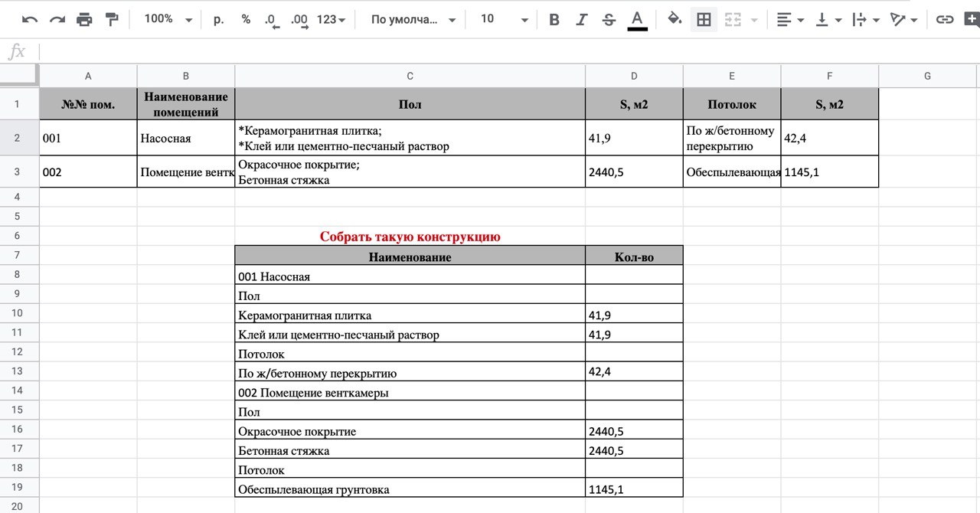Select all cells via corner box
980x513 pixels.
coord(19,75)
